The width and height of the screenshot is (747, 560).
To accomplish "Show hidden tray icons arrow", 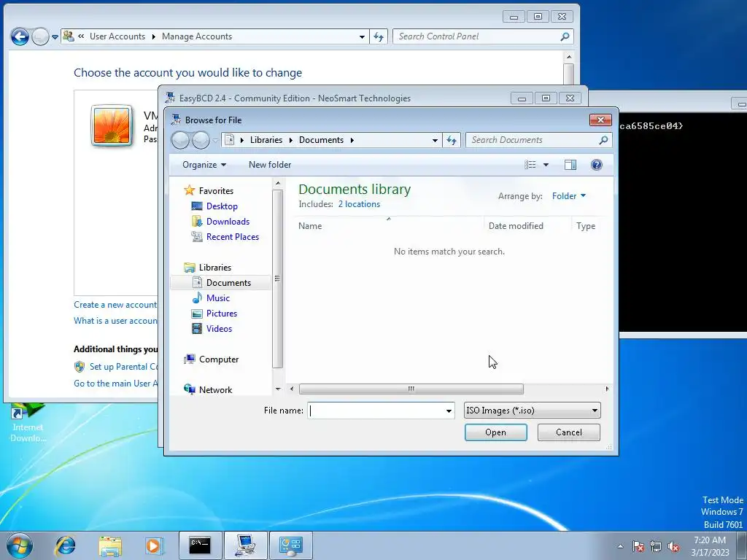I will point(620,547).
